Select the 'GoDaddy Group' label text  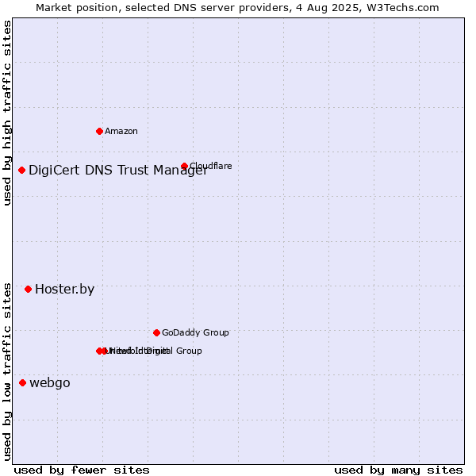click(195, 332)
